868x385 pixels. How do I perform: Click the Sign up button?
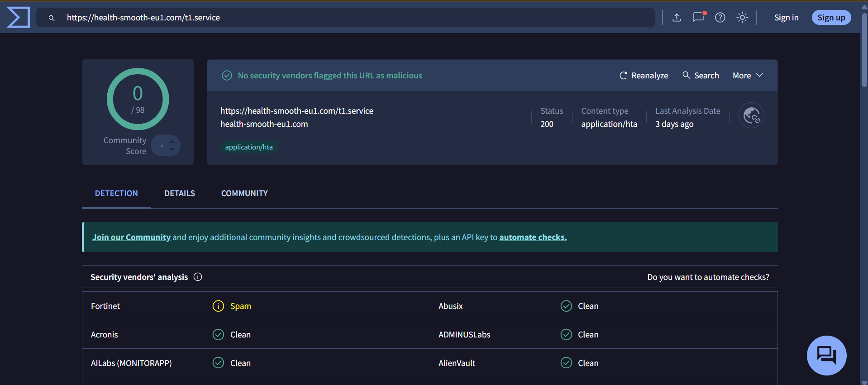coord(831,18)
